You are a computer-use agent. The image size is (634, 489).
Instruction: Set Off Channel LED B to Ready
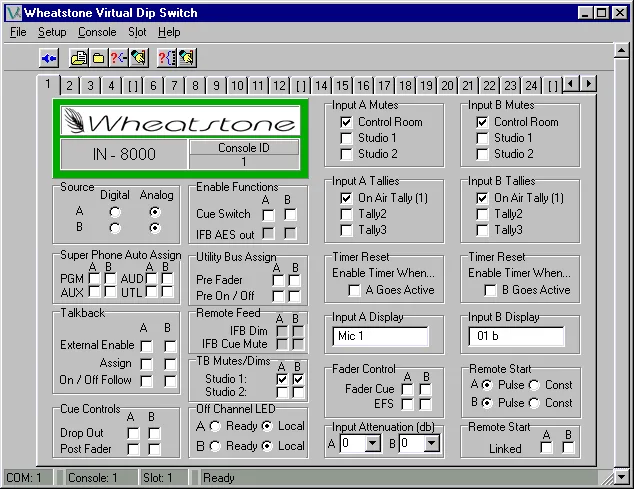pos(215,446)
